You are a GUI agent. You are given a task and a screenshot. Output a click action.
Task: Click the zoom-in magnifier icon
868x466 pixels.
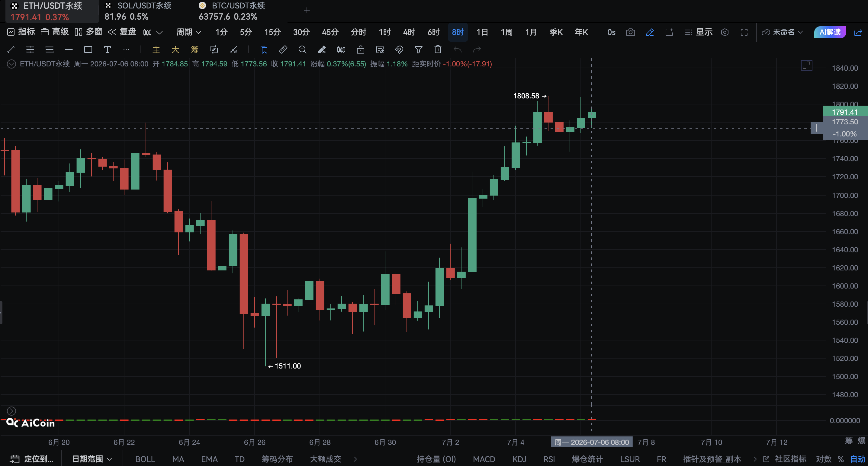coord(303,50)
